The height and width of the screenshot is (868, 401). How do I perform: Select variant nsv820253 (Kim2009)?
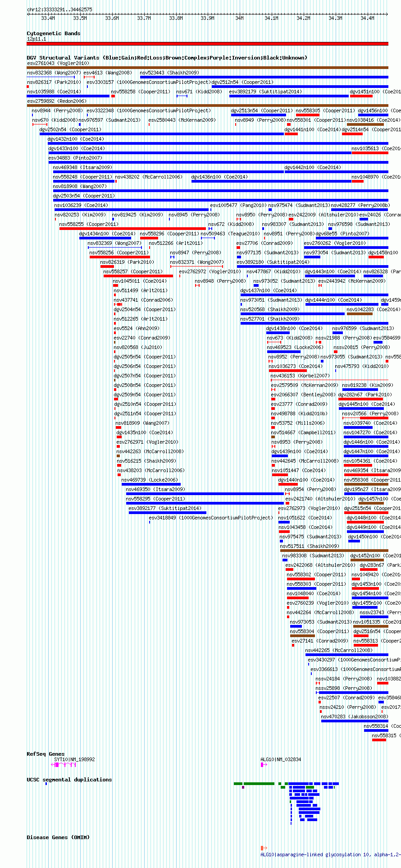(x=55, y=219)
